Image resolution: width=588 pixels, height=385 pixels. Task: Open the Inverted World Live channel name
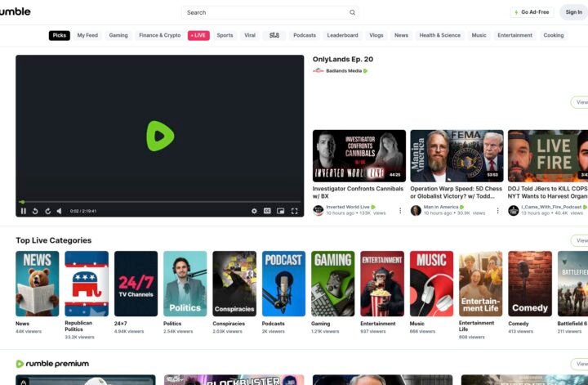(348, 207)
